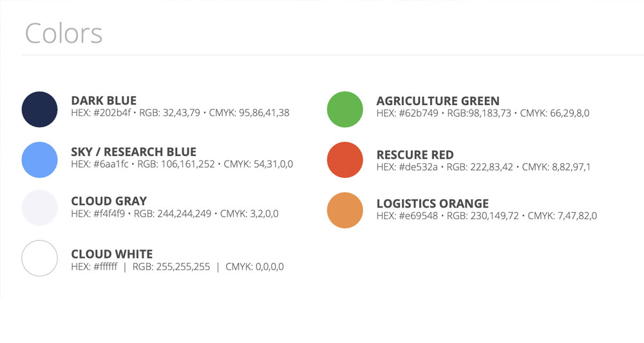Image resolution: width=644 pixels, height=343 pixels.
Task: Pick the Logistics Orange swatch
Action: 345,210
